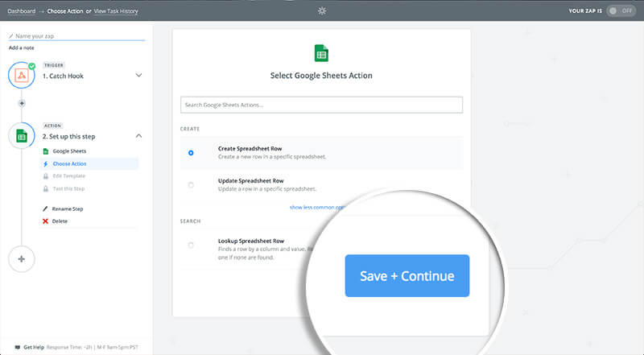Select the Create Spreadsheet Row radio button
644x355 pixels.
coord(191,153)
